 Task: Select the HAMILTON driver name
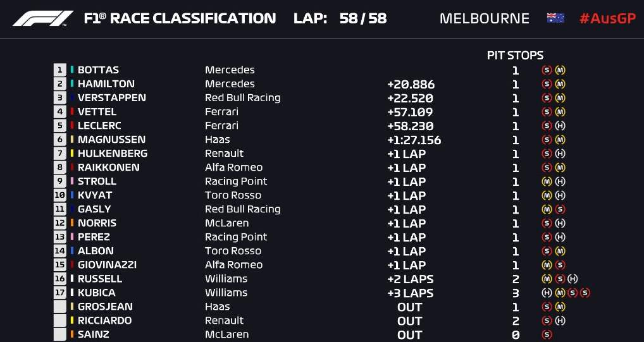(x=106, y=83)
